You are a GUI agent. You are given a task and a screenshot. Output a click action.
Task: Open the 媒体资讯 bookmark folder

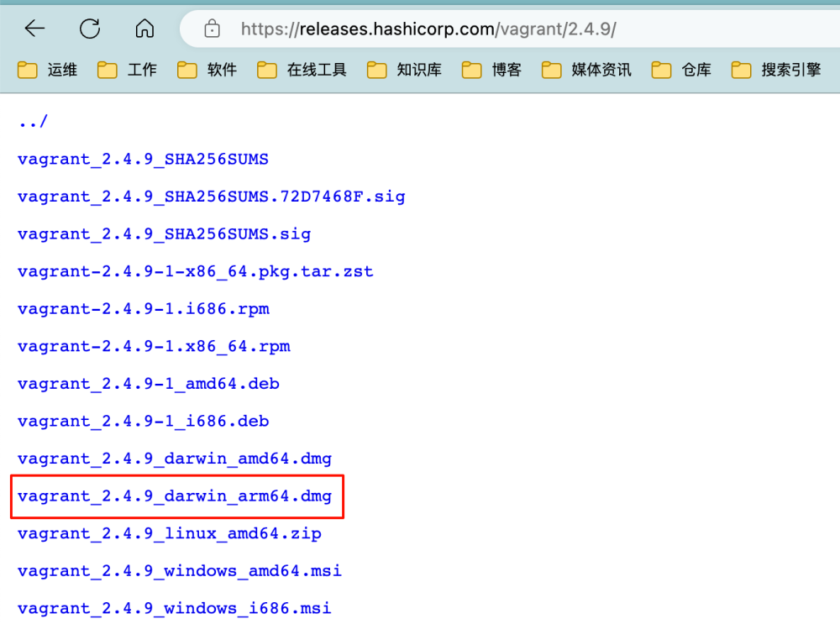click(586, 70)
